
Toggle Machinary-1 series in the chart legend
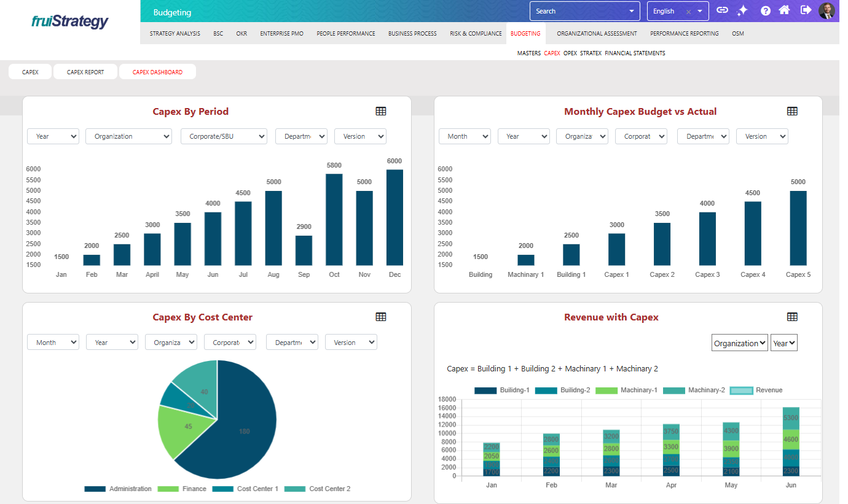627,390
